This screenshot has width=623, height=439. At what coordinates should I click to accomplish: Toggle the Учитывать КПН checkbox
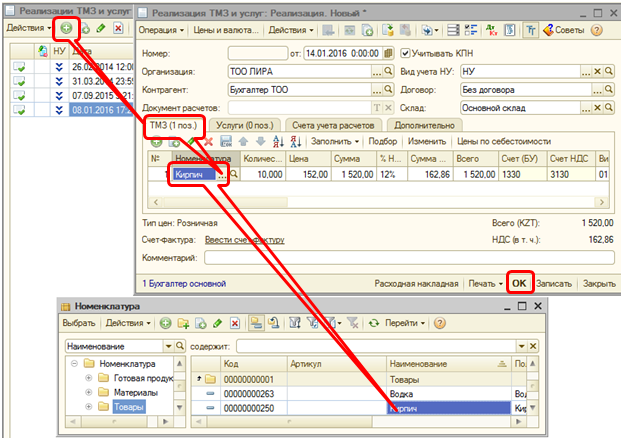click(405, 53)
